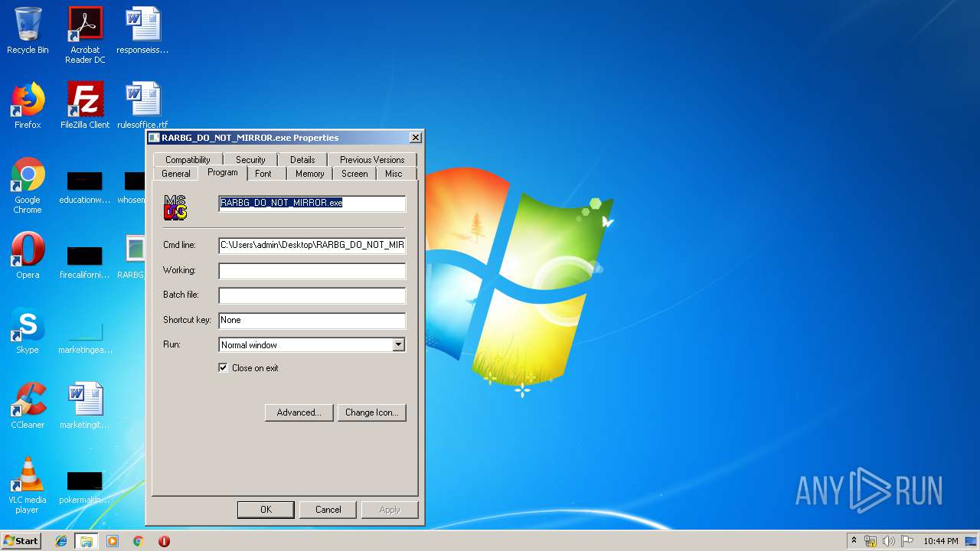Click the Batch file input field
980x551 pixels.
pos(312,295)
